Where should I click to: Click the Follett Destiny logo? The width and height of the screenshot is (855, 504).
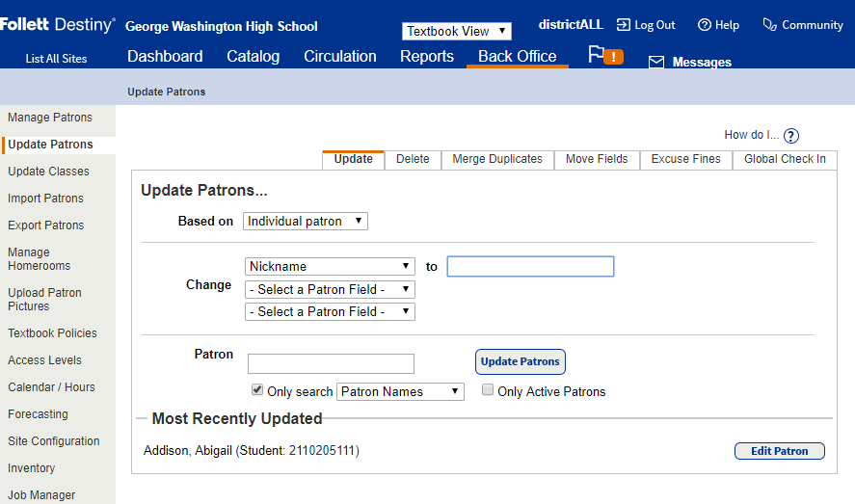tap(58, 25)
